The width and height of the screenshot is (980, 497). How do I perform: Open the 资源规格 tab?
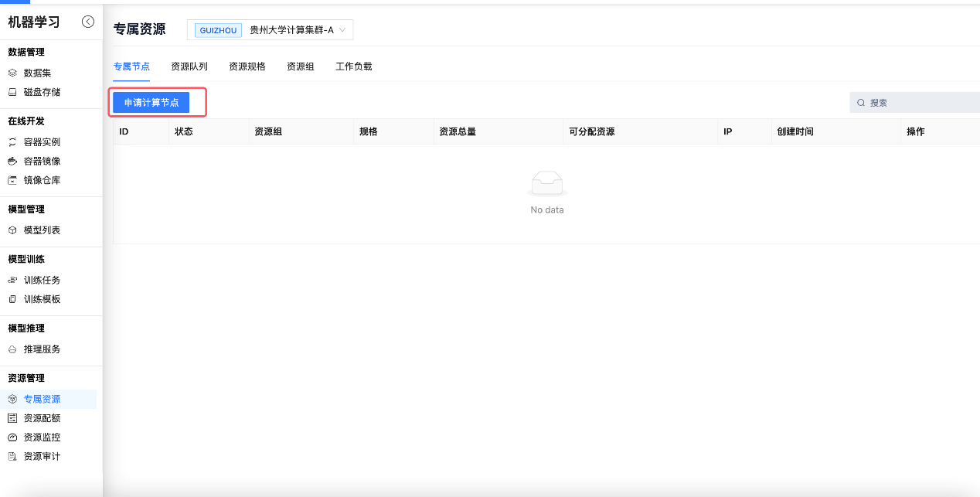point(247,66)
